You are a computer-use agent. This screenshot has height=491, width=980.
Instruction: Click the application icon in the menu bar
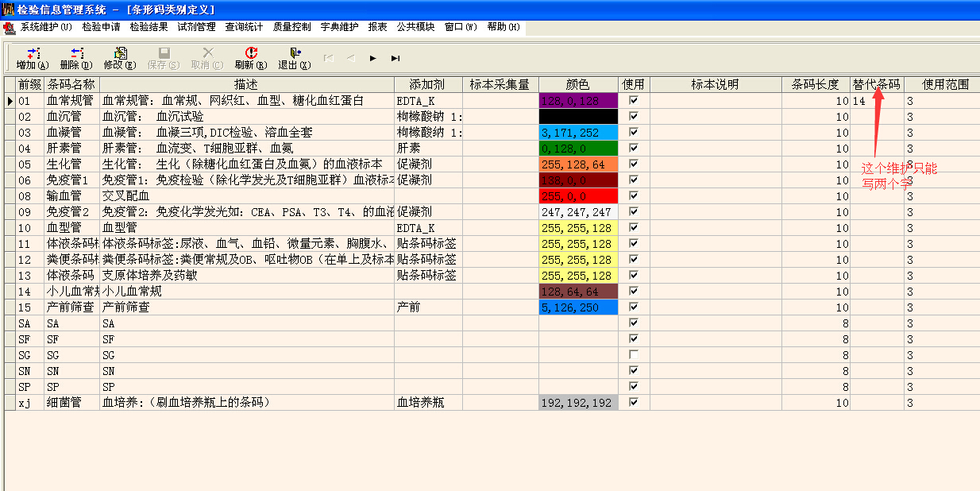tap(10, 27)
